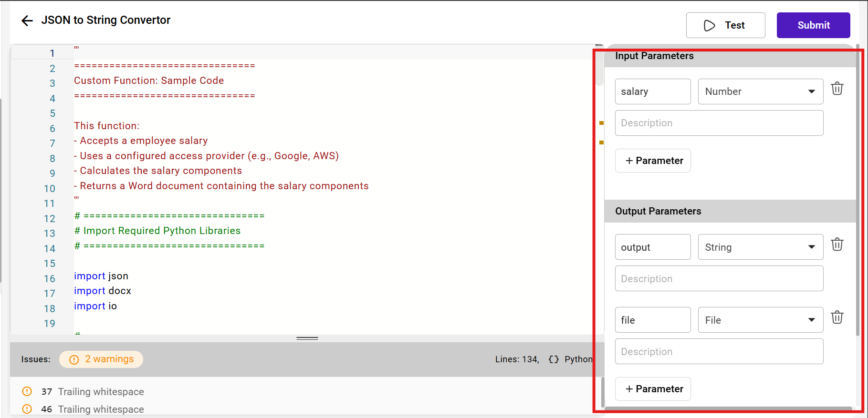Add a new input parameter
868x418 pixels.
pyautogui.click(x=653, y=161)
